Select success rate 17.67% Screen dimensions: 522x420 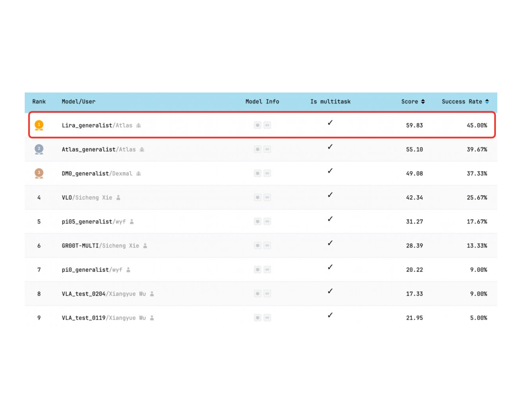pos(477,222)
